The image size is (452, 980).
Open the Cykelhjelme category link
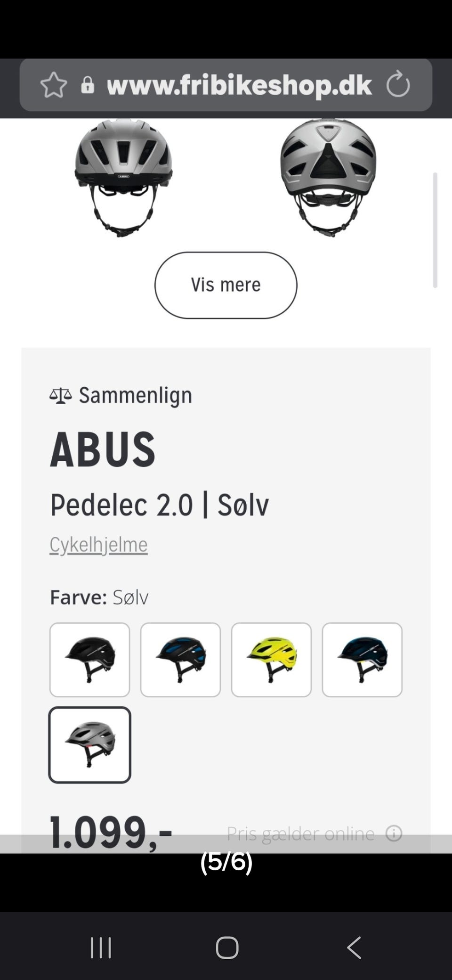pyautogui.click(x=98, y=544)
